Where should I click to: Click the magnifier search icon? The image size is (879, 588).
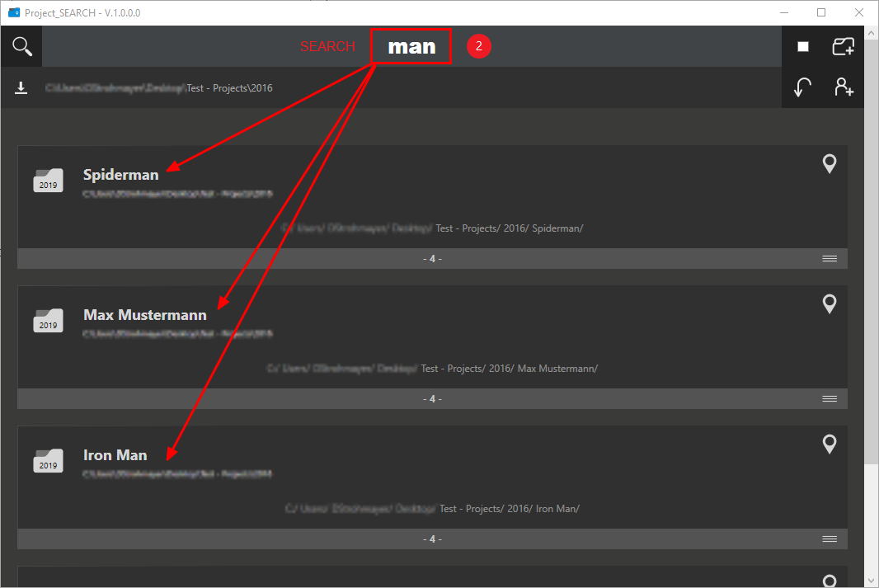[22, 46]
